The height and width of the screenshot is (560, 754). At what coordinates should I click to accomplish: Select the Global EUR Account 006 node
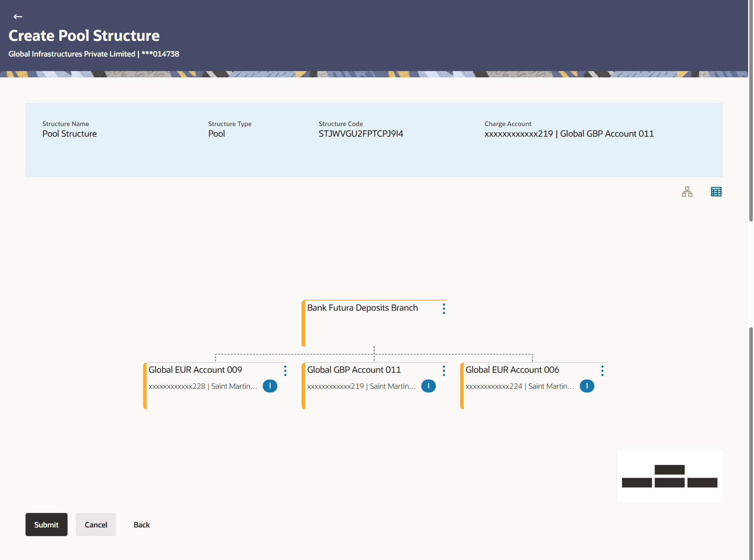point(512,370)
